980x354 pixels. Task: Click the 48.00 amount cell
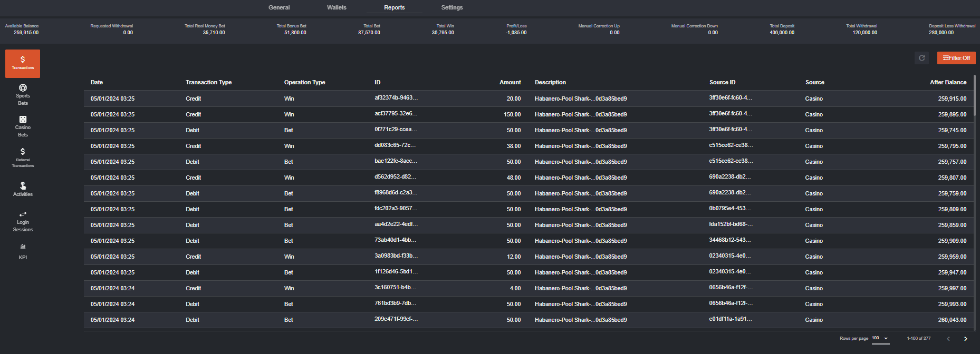click(x=514, y=178)
